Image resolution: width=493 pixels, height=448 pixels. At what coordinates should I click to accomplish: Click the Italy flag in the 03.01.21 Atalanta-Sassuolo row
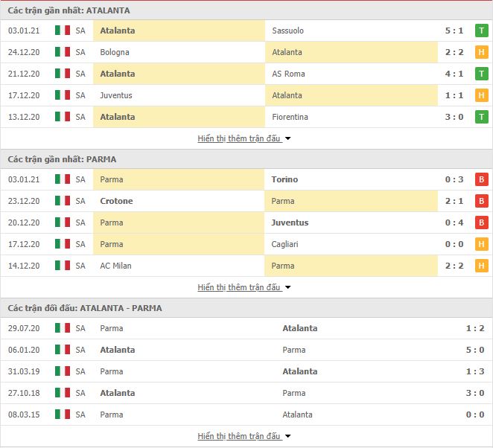click(x=63, y=31)
